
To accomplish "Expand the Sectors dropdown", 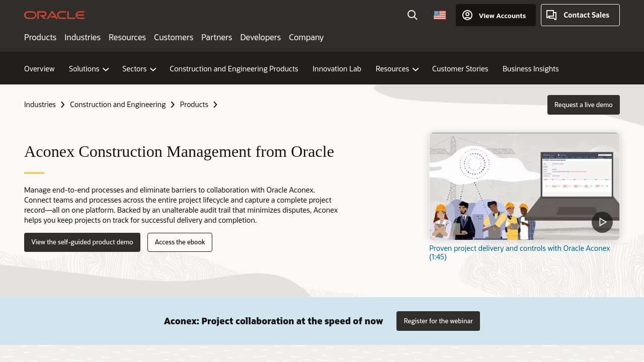I will coord(139,69).
